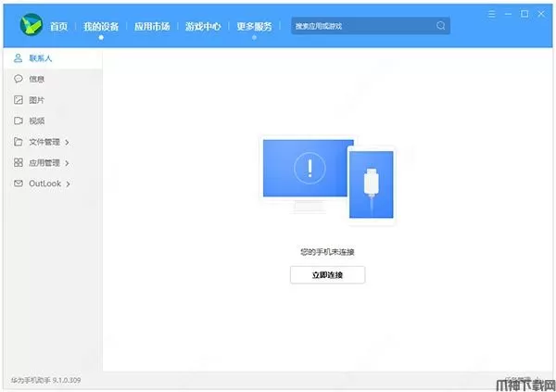Click the 视频 video camera icon
This screenshot has width=556, height=392.
coord(19,120)
